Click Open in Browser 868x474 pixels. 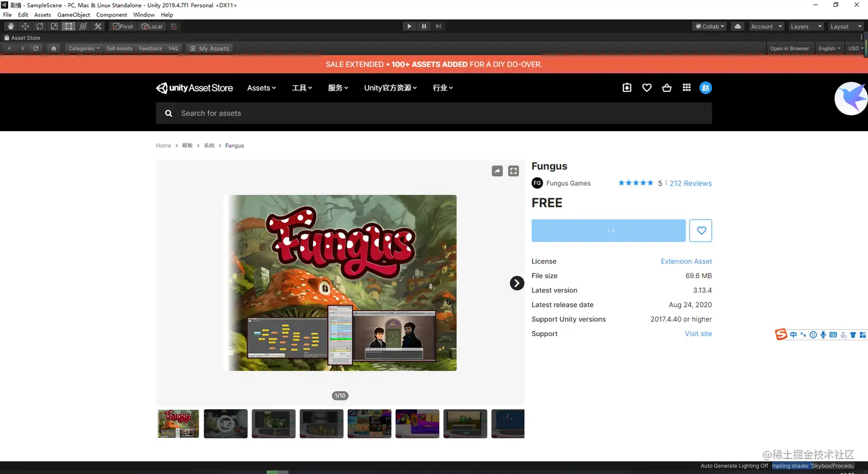pos(789,48)
